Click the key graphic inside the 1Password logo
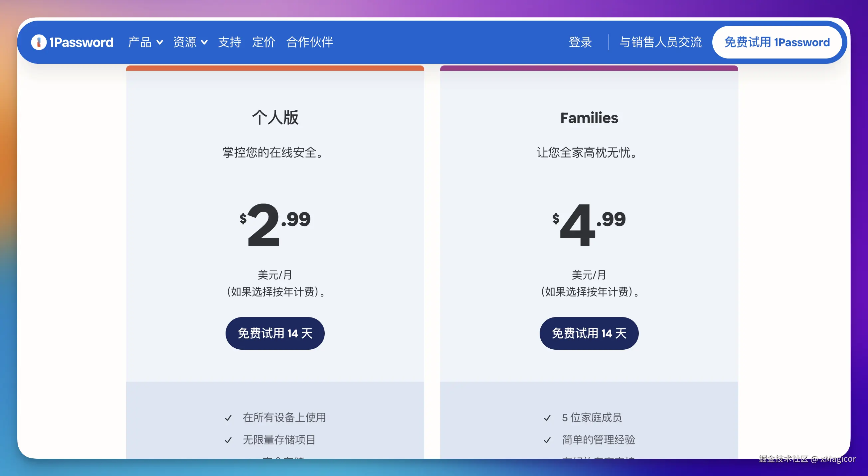 click(x=39, y=42)
